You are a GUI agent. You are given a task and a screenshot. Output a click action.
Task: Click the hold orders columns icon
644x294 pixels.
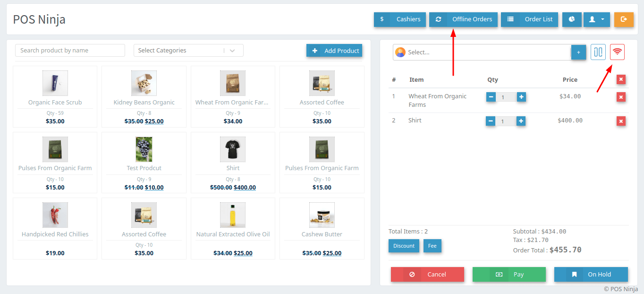(598, 52)
